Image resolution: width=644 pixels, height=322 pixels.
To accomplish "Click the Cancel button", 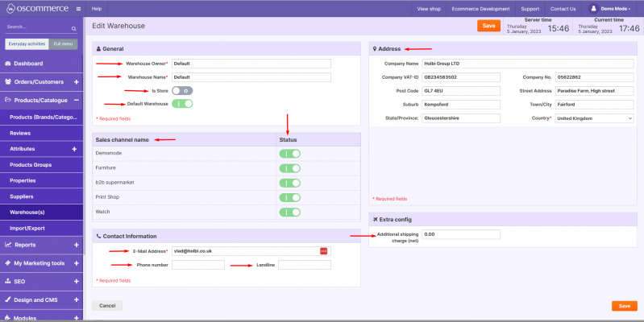I will 107,306.
